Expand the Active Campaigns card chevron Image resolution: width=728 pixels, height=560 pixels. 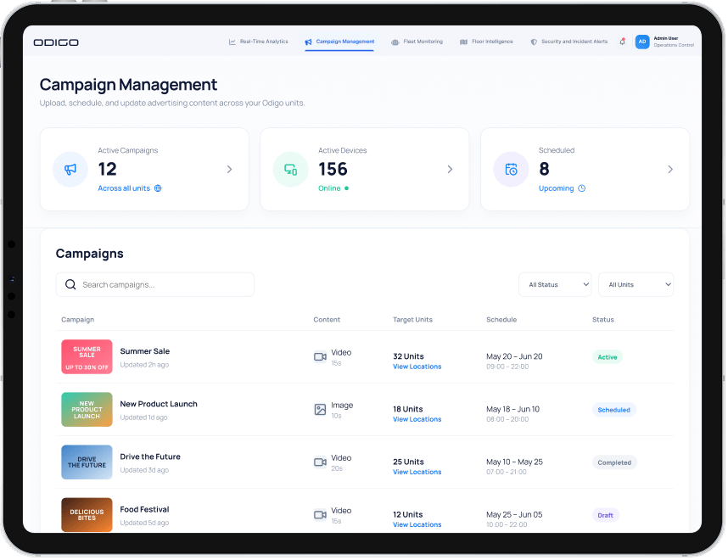coord(229,170)
